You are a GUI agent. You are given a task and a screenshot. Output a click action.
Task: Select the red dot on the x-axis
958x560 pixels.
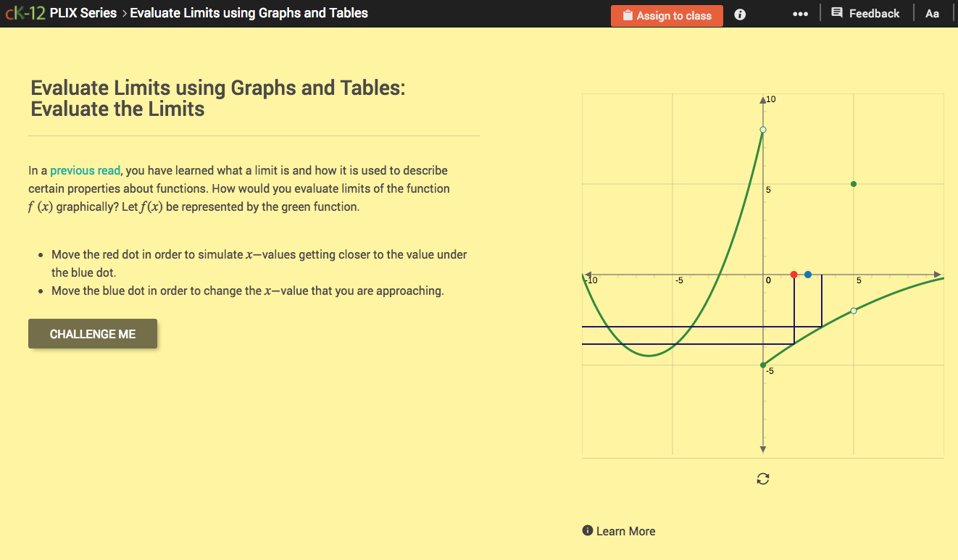[794, 275]
